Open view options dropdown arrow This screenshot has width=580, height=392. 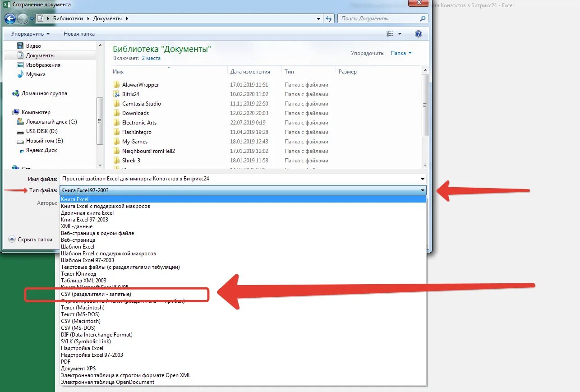[400, 34]
